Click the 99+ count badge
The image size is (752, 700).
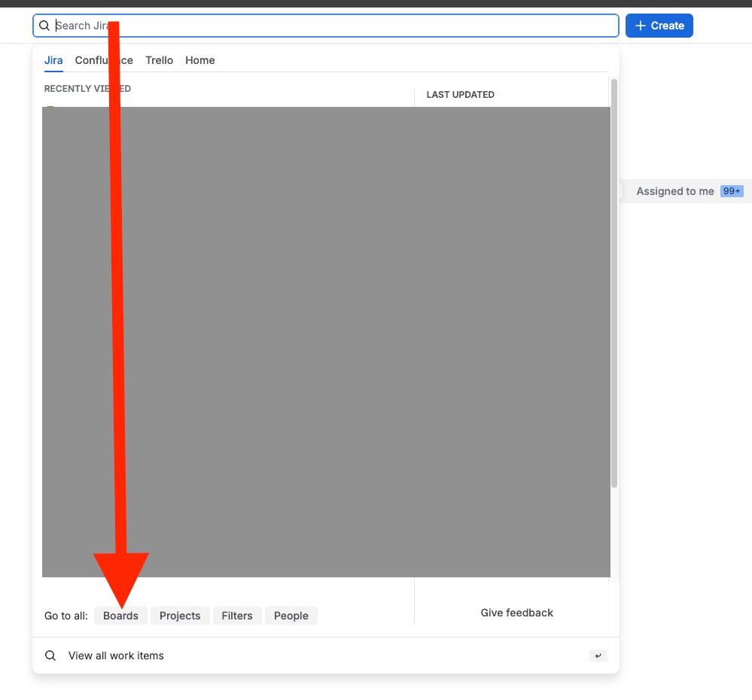coord(732,191)
